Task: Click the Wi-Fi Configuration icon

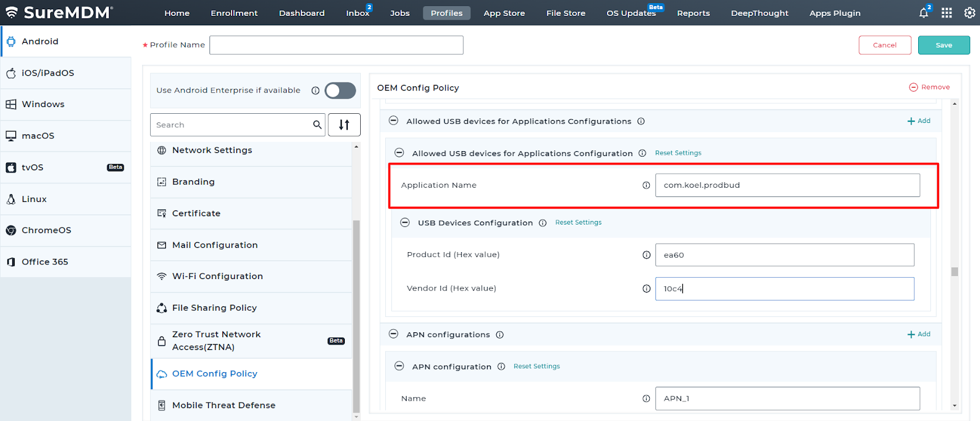Action: [x=162, y=277]
